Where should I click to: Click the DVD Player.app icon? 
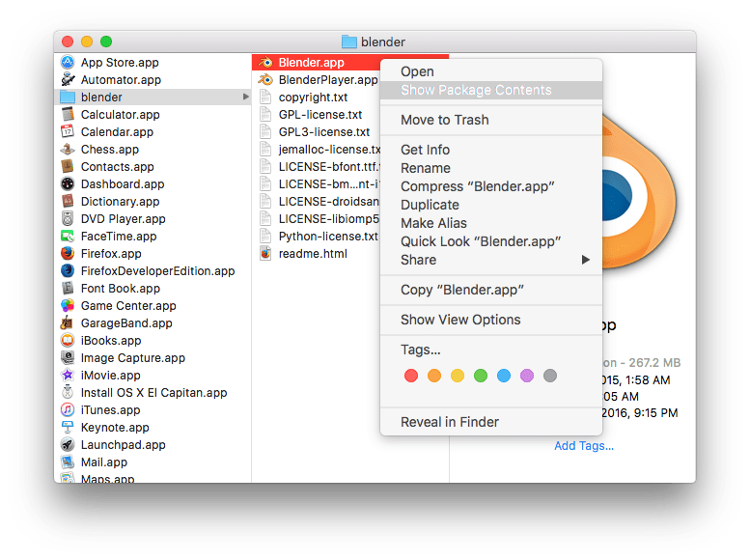pyautogui.click(x=68, y=219)
